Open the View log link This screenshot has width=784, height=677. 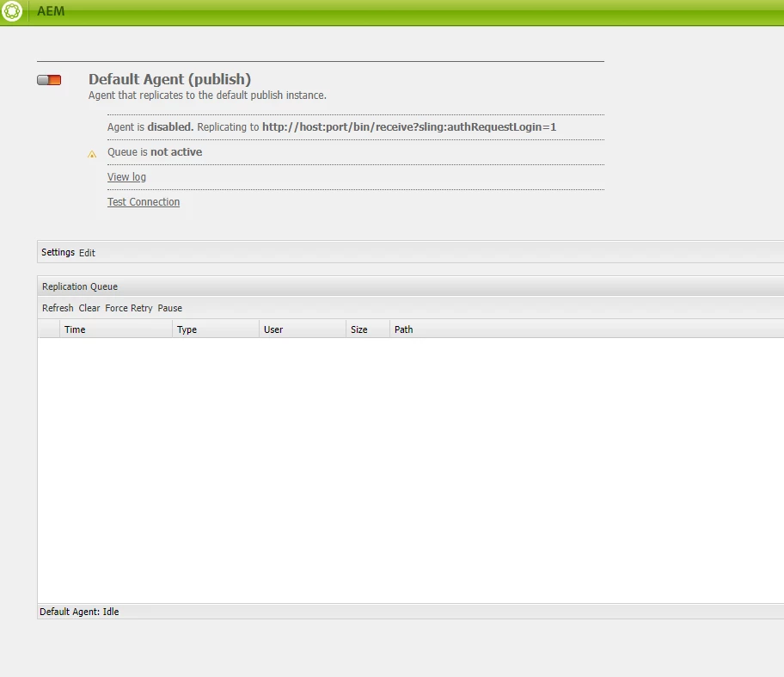click(126, 176)
